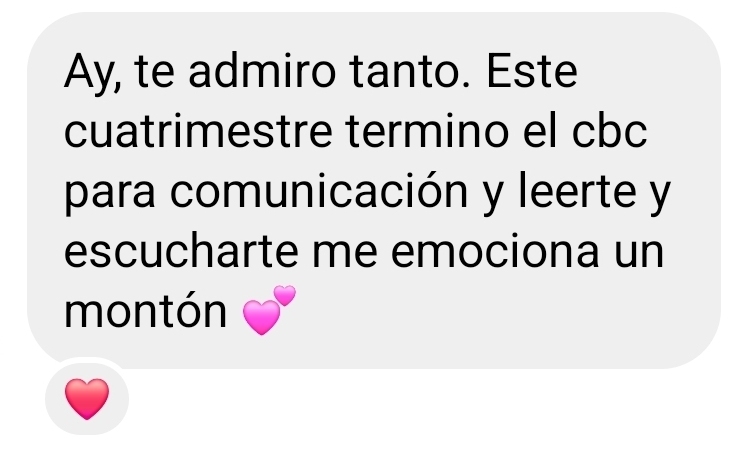
Task: Open the reaction bubble below the message
Action: click(x=87, y=398)
